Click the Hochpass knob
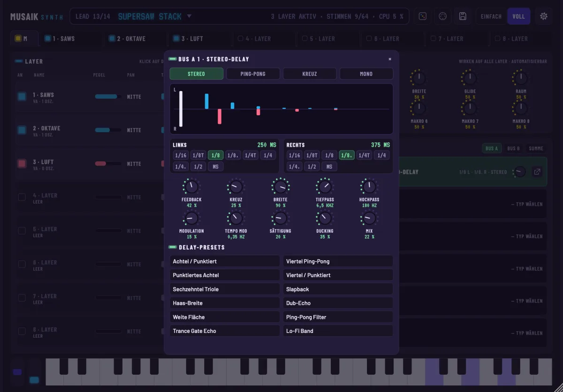 [369, 187]
